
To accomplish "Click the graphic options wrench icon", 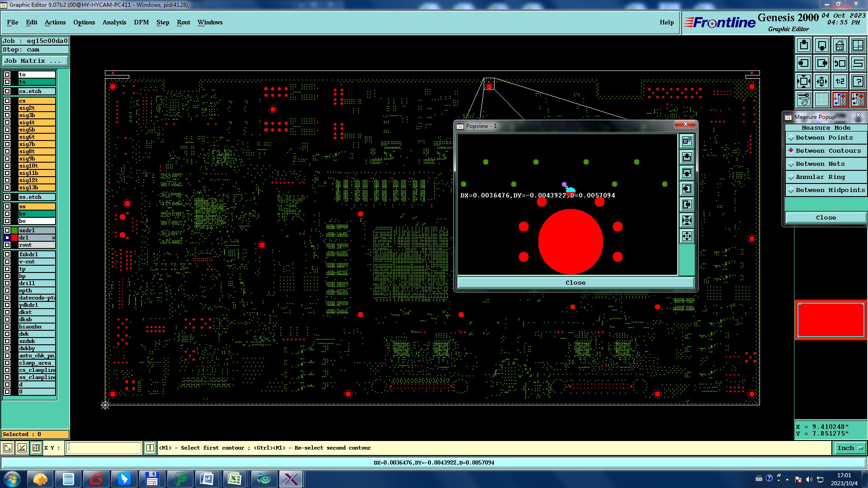I will pos(803,99).
